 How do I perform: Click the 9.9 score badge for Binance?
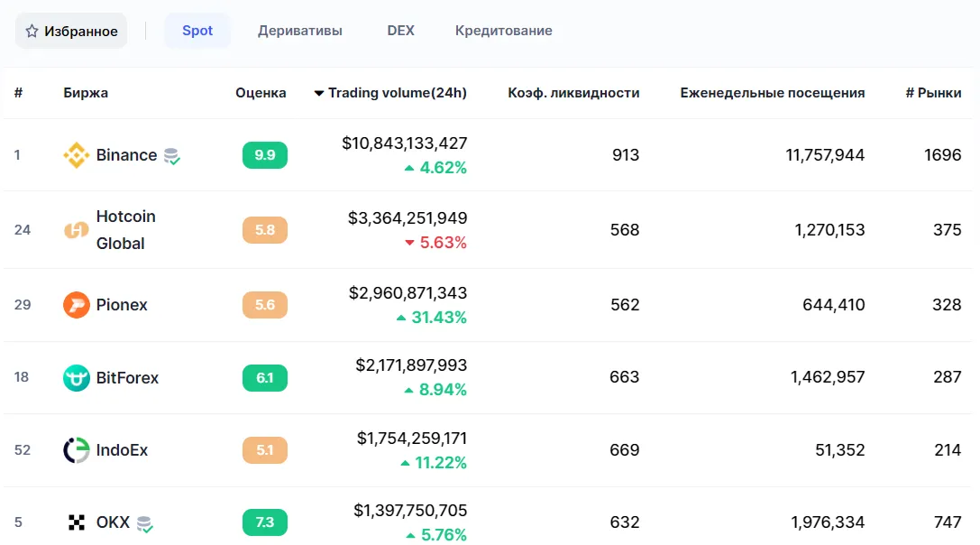(x=265, y=155)
